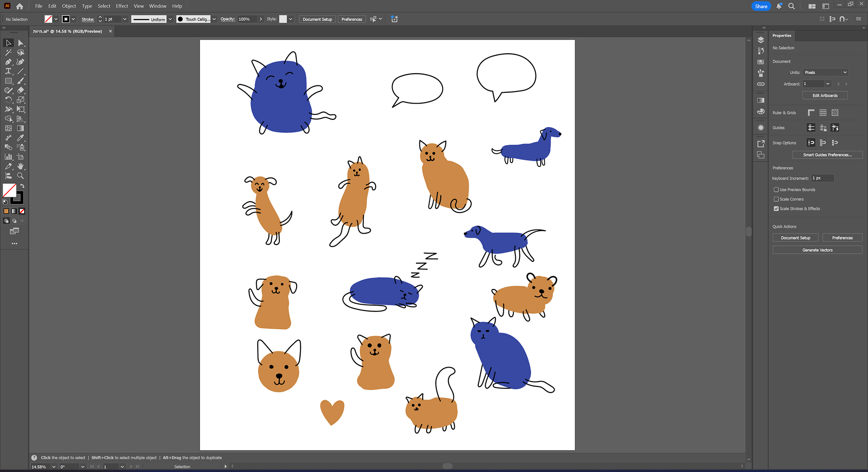Activate the Magic Wand tool
This screenshot has width=868, height=472.
(8, 52)
